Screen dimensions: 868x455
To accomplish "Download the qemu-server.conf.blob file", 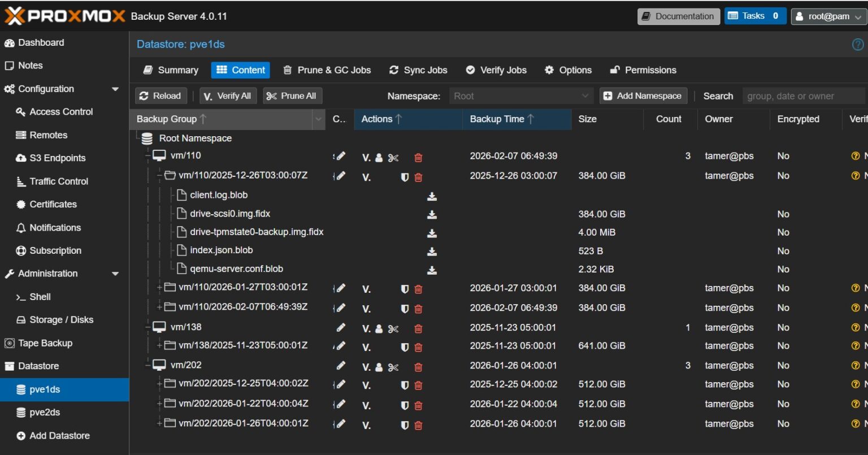I will pyautogui.click(x=432, y=270).
